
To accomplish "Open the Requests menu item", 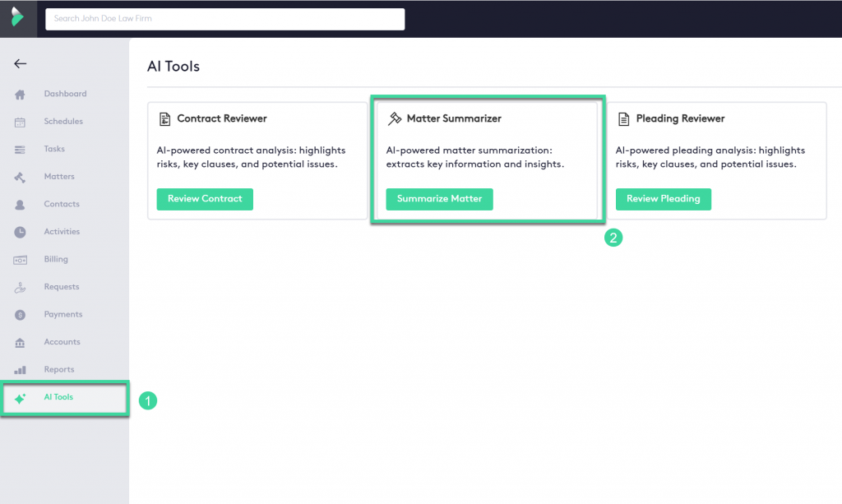I will 62,287.
